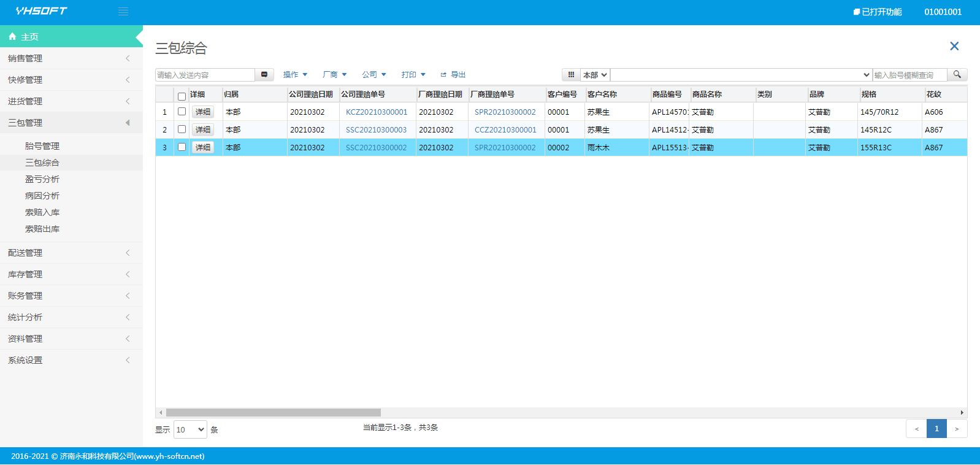This screenshot has width=980, height=465.
Task: Focus the 请输入发送内容 input field
Action: pyautogui.click(x=205, y=75)
